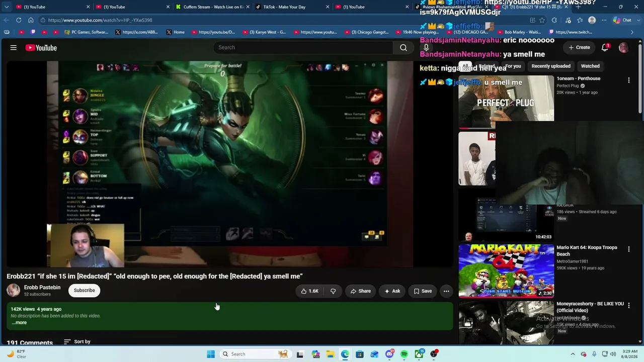Open options for 1oneam - Penthouse video
Screen dimensions: 644x362
click(x=628, y=80)
